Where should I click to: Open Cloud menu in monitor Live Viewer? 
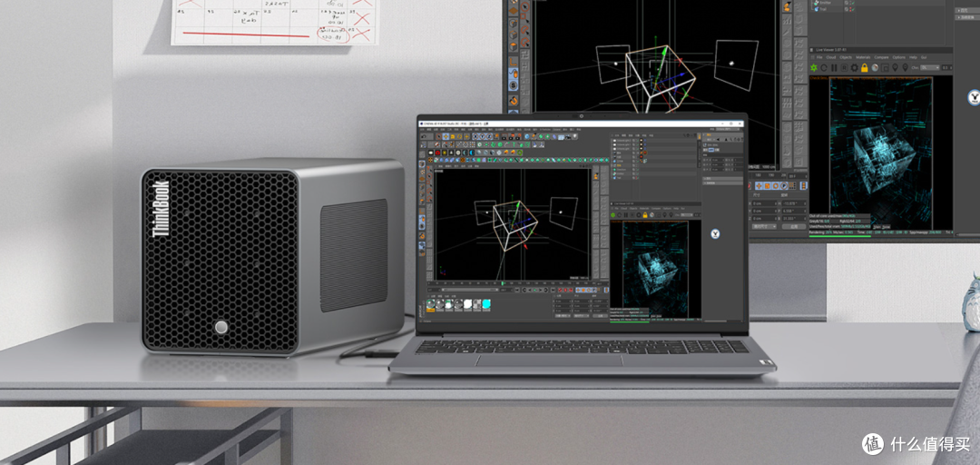831,57
